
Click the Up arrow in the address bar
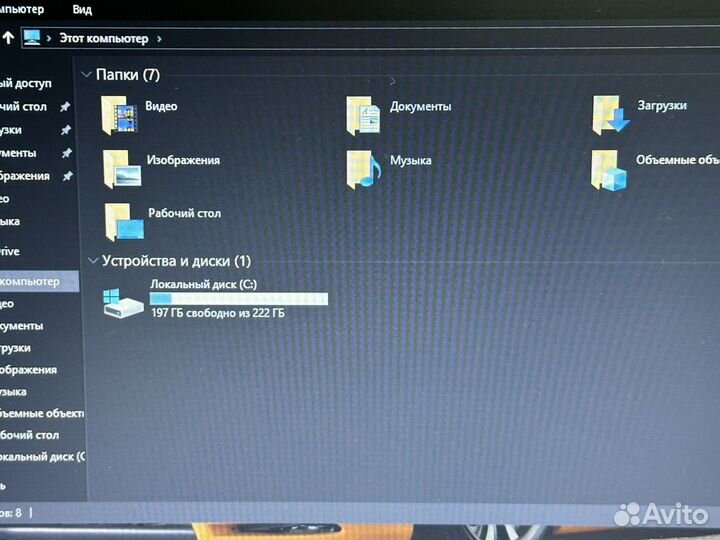click(x=8, y=38)
